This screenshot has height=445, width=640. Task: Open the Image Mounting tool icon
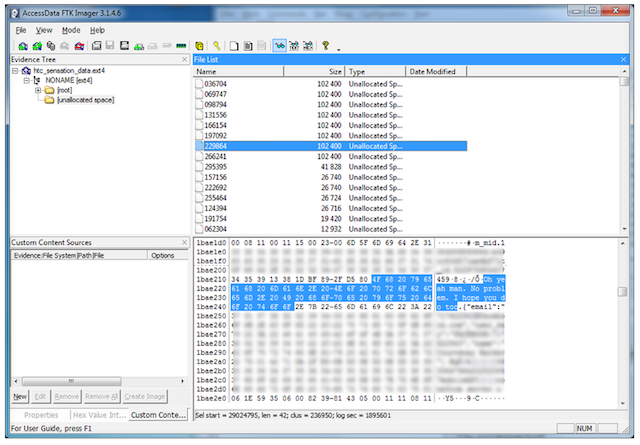coord(51,46)
